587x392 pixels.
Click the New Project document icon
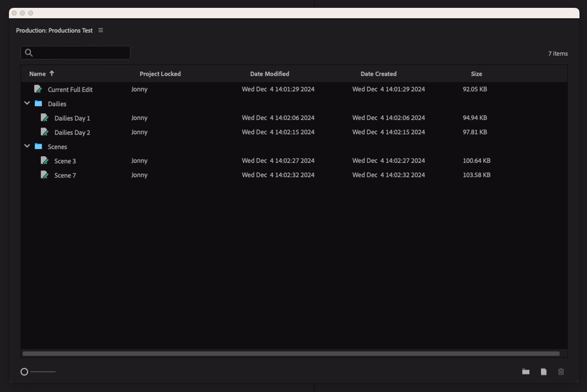click(x=544, y=372)
